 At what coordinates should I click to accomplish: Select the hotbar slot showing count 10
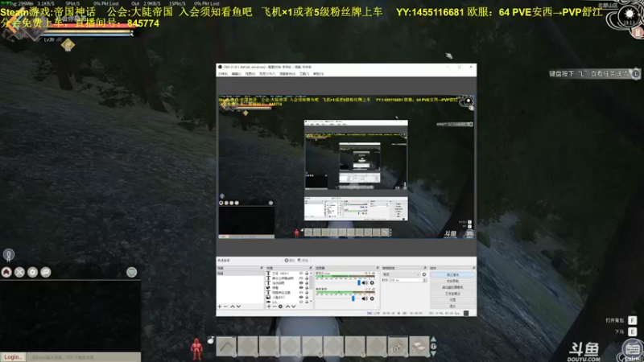pos(398,346)
